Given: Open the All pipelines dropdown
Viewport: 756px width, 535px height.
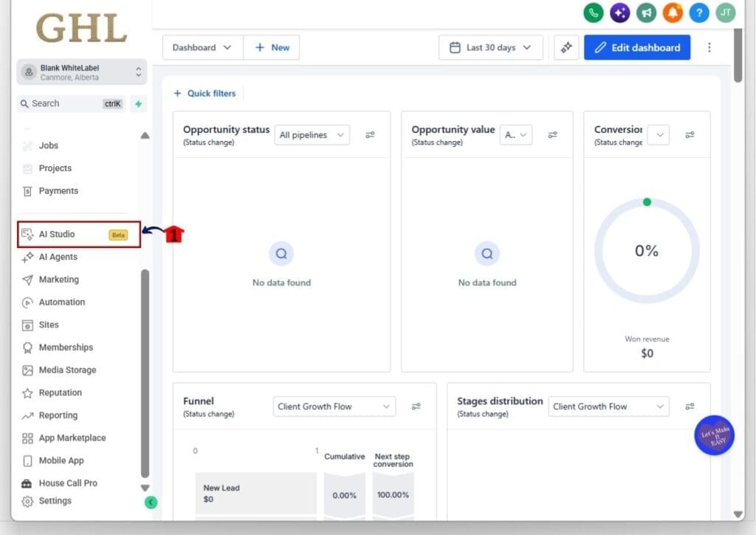Looking at the screenshot, I should 312,135.
